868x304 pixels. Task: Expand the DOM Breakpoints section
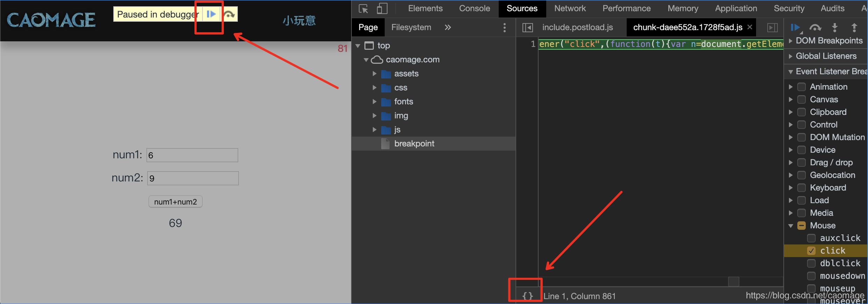pyautogui.click(x=790, y=41)
